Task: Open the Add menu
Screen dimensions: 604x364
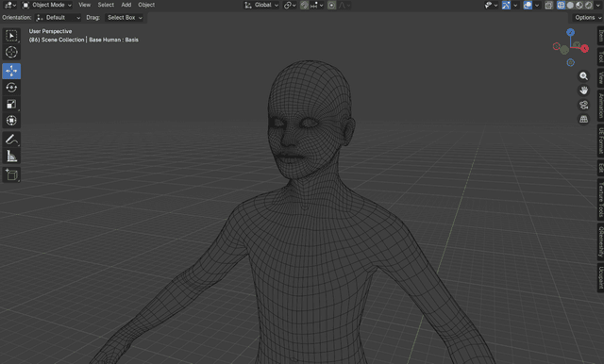Action: pyautogui.click(x=126, y=5)
